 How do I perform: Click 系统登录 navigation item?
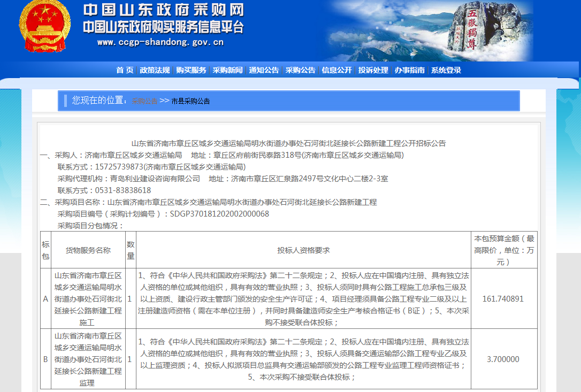coord(446,70)
